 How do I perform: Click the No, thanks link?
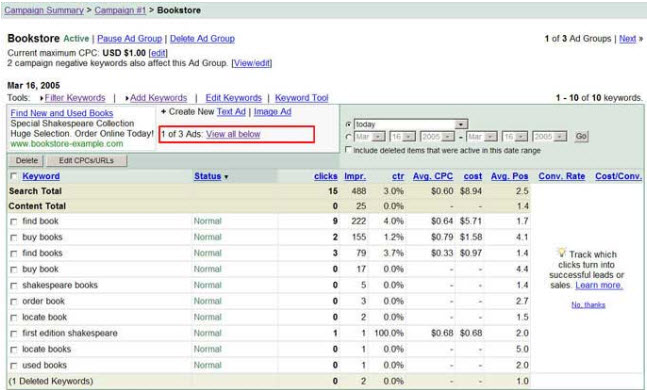[588, 305]
